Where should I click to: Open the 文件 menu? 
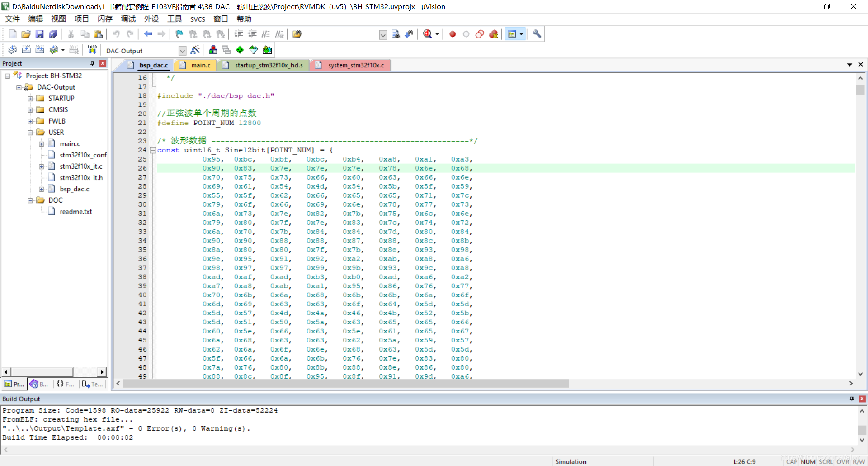point(12,19)
